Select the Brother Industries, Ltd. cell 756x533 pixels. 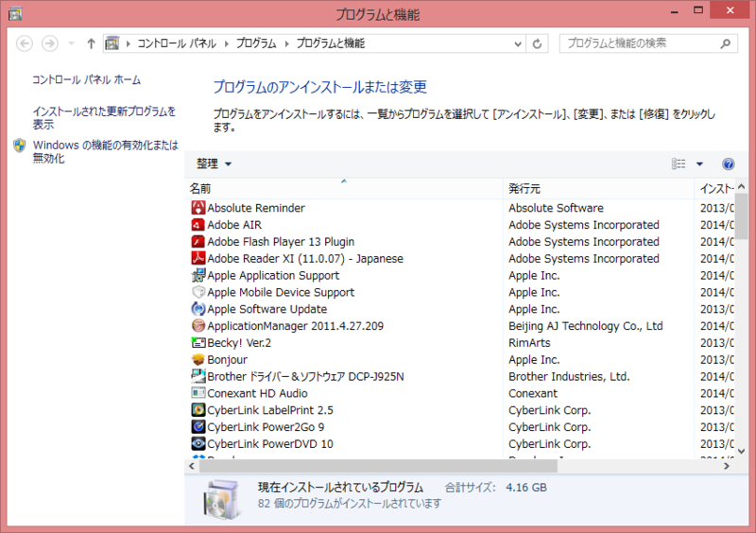pos(569,376)
